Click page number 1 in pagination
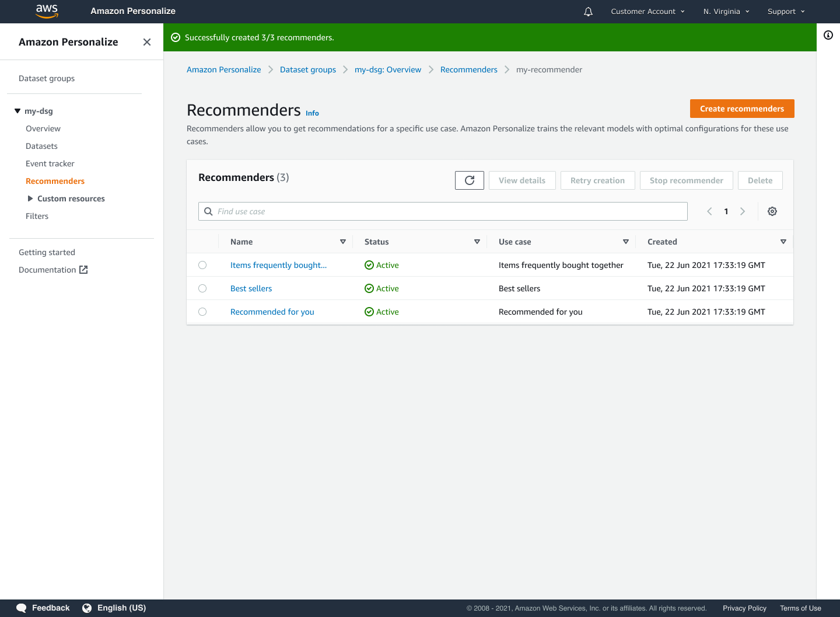Screen dimensions: 840x617 pyautogui.click(x=726, y=211)
